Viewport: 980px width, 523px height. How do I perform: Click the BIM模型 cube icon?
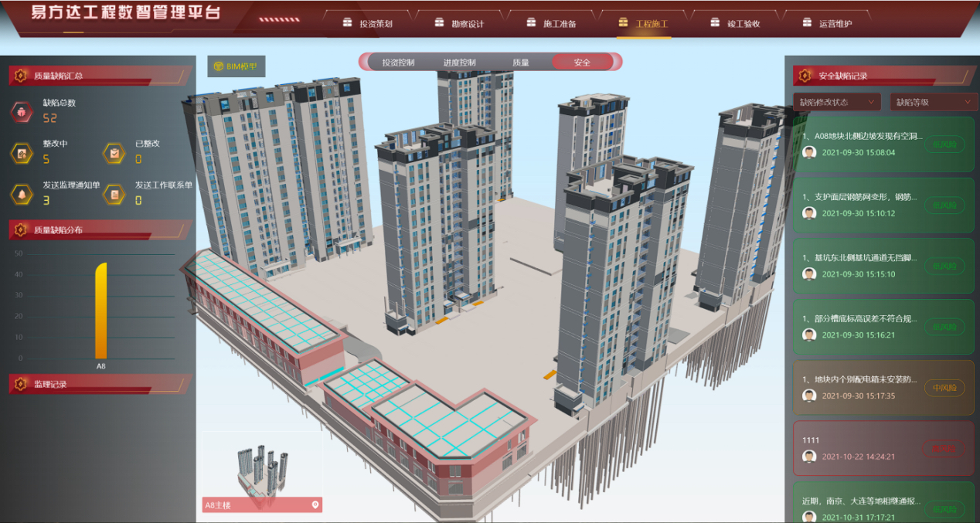click(x=219, y=66)
